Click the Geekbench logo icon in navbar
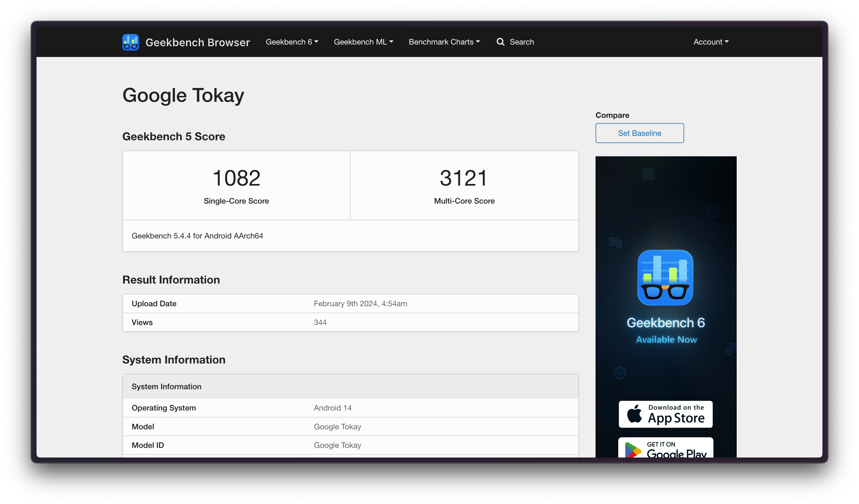The height and width of the screenshot is (504, 859). pos(131,42)
